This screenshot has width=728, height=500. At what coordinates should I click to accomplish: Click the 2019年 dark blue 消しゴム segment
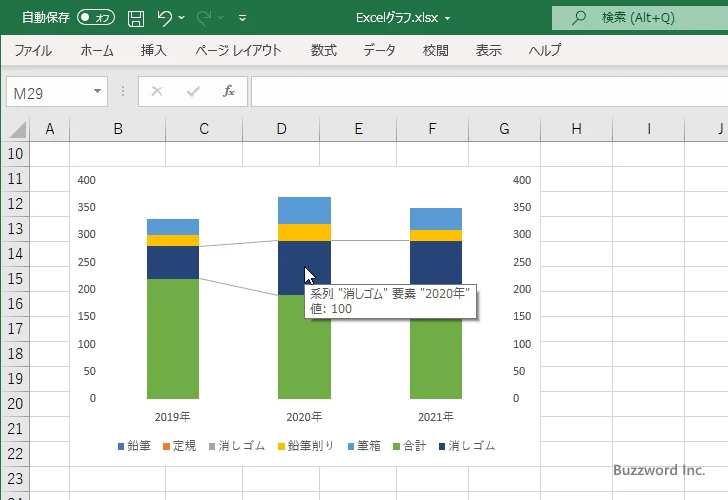tap(173, 263)
